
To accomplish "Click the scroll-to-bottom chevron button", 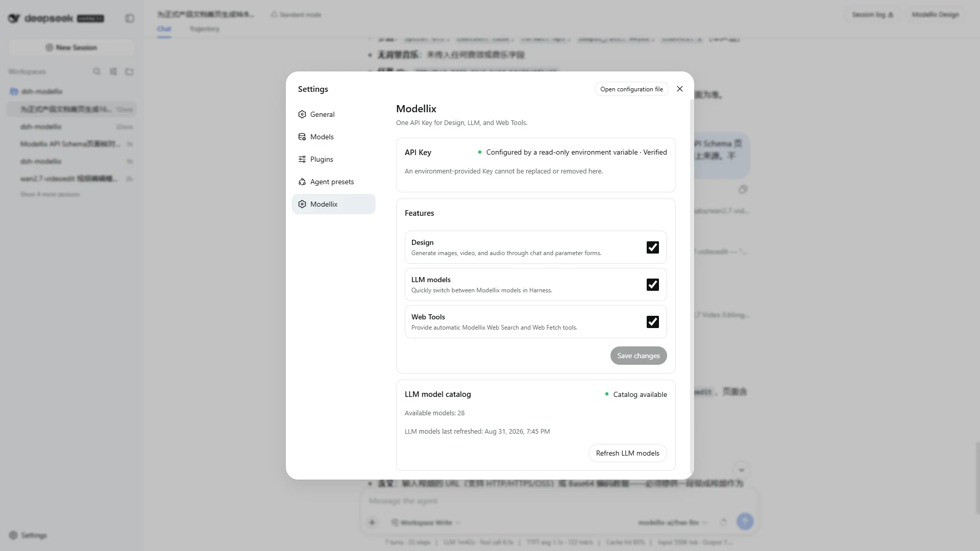I will (741, 470).
